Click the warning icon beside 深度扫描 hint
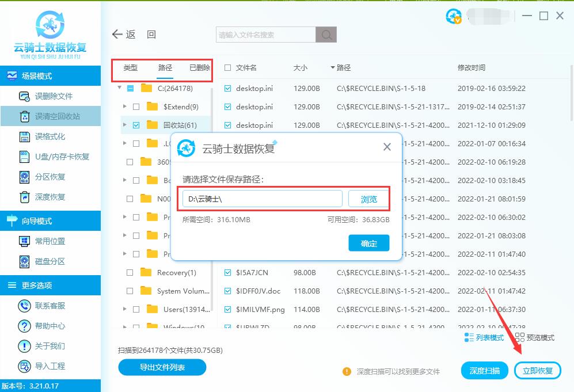The image size is (574, 392). coord(347,371)
